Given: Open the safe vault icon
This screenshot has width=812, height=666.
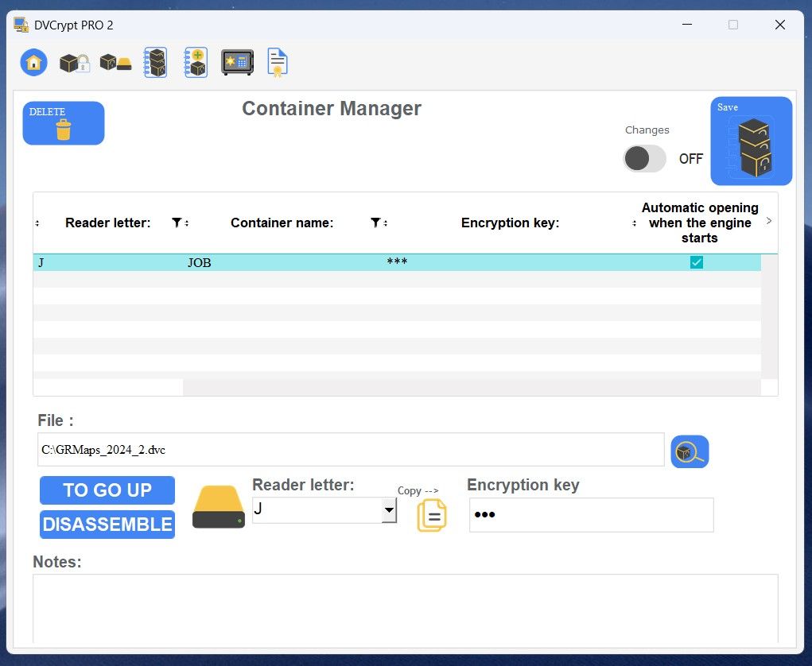Looking at the screenshot, I should [x=237, y=62].
